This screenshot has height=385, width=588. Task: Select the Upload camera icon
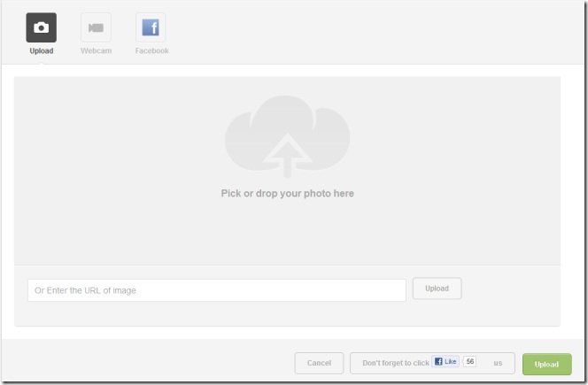point(42,27)
